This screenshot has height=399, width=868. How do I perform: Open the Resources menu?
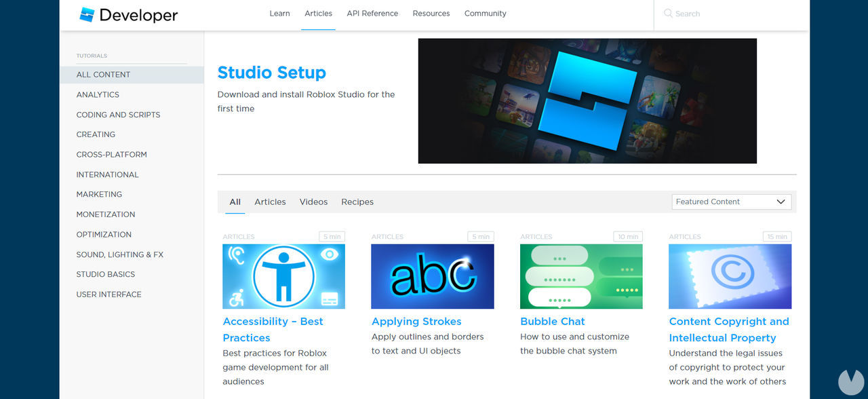point(431,14)
